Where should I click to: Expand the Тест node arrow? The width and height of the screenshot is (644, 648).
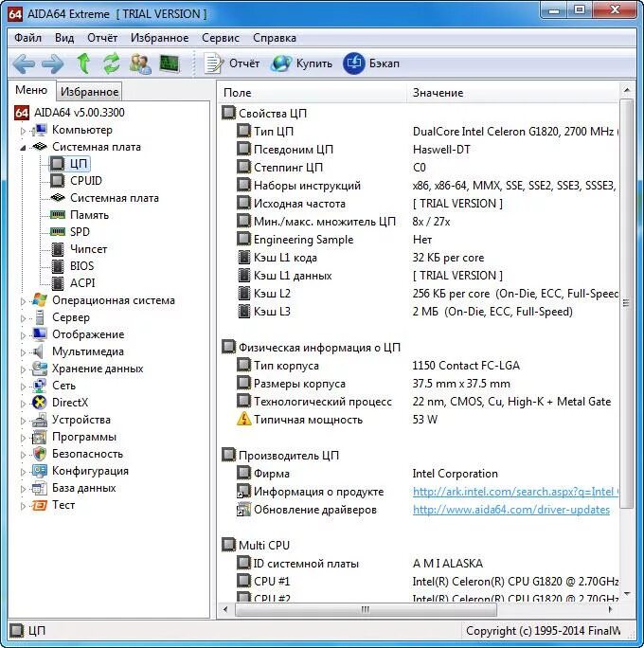point(23,506)
